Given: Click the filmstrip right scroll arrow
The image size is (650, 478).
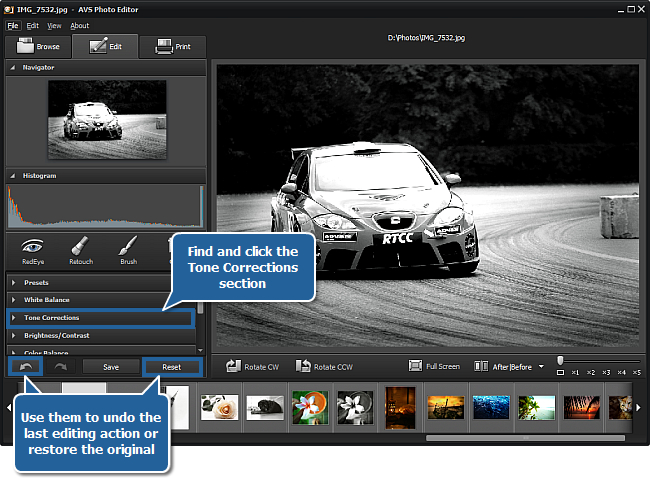Looking at the screenshot, I should 638,408.
